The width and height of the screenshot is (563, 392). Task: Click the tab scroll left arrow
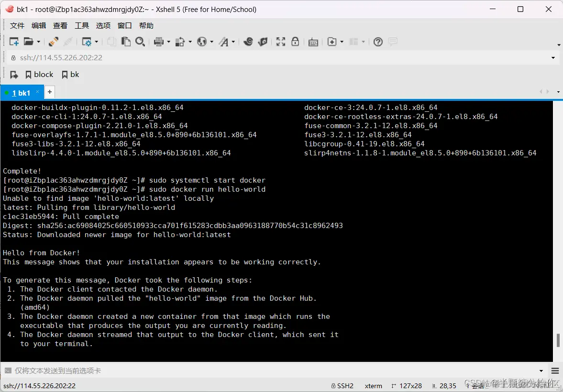coord(541,92)
